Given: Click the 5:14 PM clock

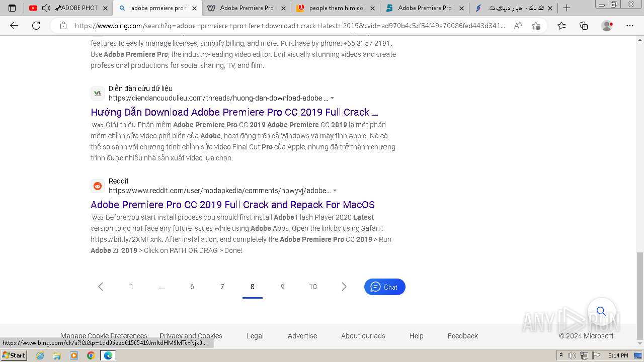Looking at the screenshot, I should point(618,355).
